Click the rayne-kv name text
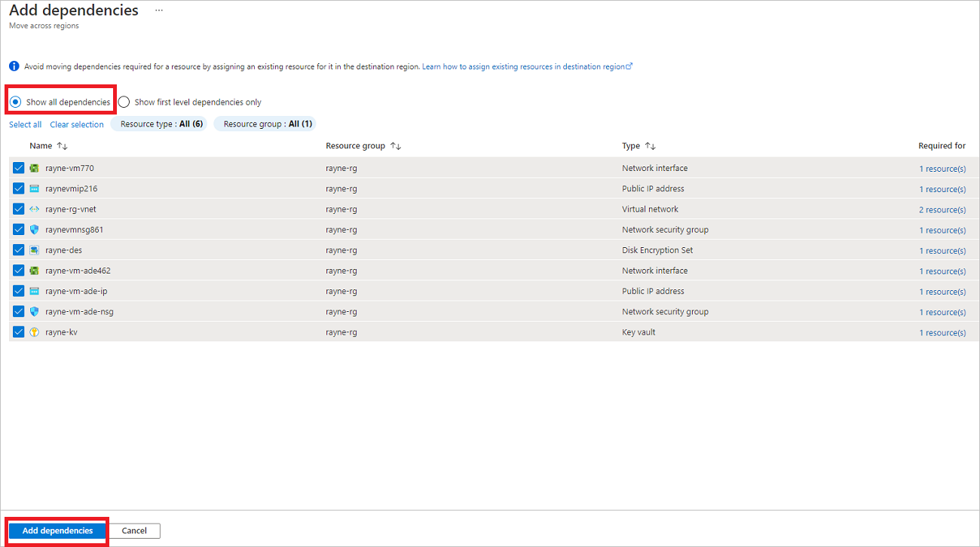The width and height of the screenshot is (980, 547). point(61,332)
